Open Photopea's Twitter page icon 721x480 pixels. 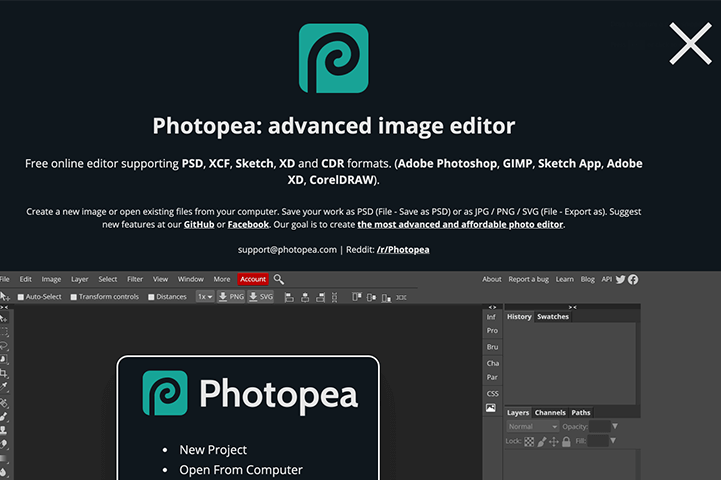click(x=620, y=279)
